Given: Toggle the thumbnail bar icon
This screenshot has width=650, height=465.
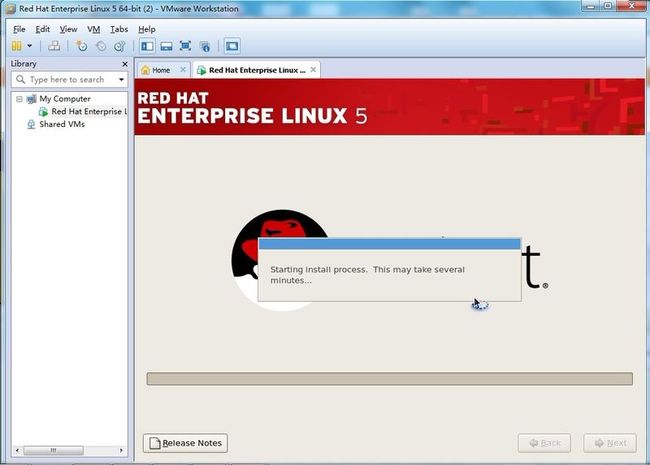Looking at the screenshot, I should (x=166, y=46).
